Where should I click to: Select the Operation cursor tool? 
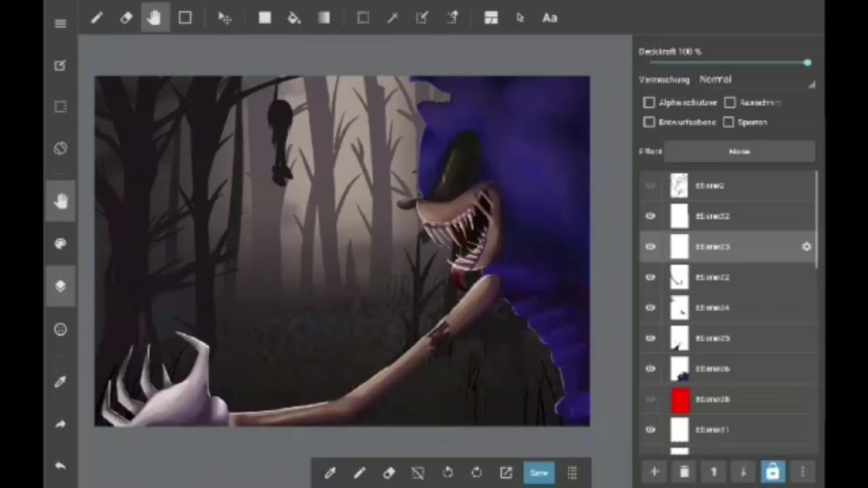[x=520, y=18]
